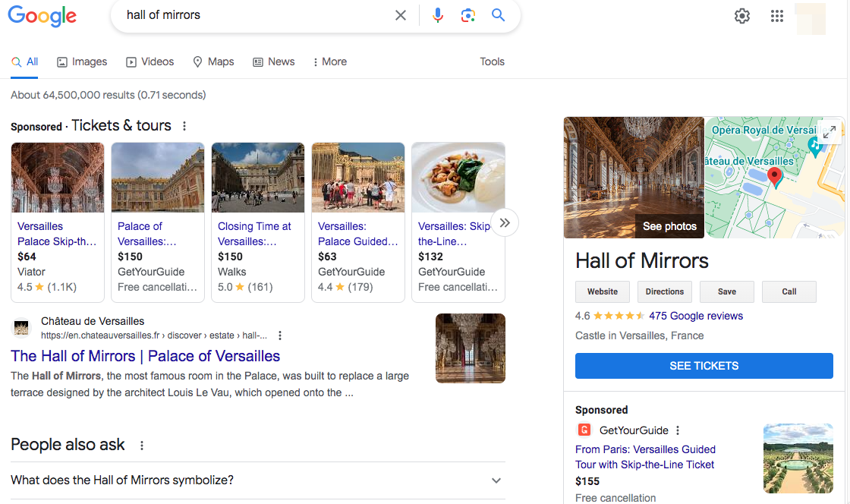This screenshot has width=850, height=504.
Task: Open the More search categories menu
Action: pyautogui.click(x=330, y=61)
